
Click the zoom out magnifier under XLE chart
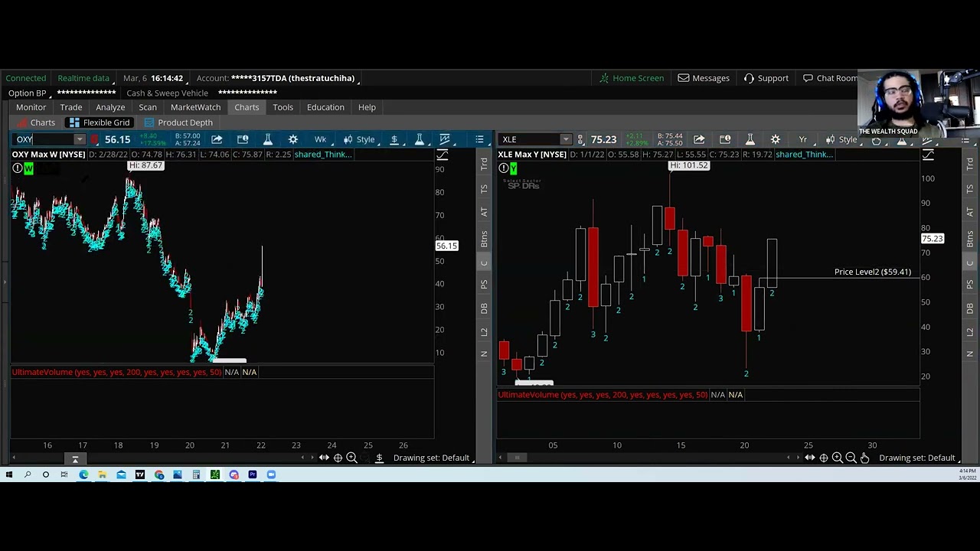pos(851,458)
